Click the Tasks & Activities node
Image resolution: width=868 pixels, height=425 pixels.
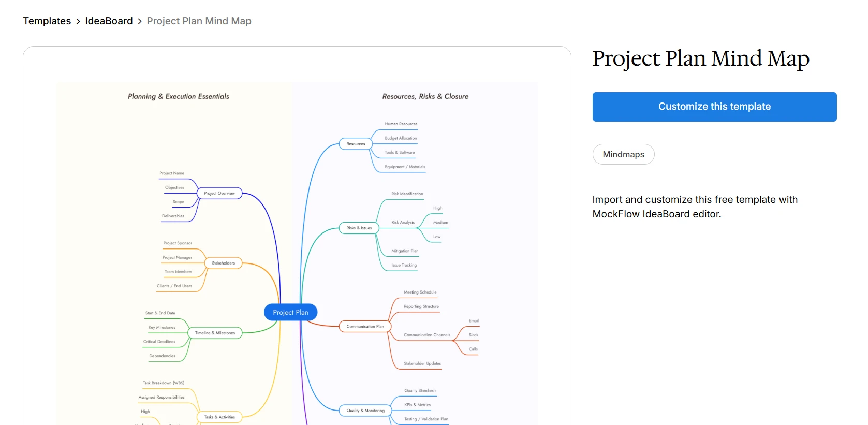219,417
